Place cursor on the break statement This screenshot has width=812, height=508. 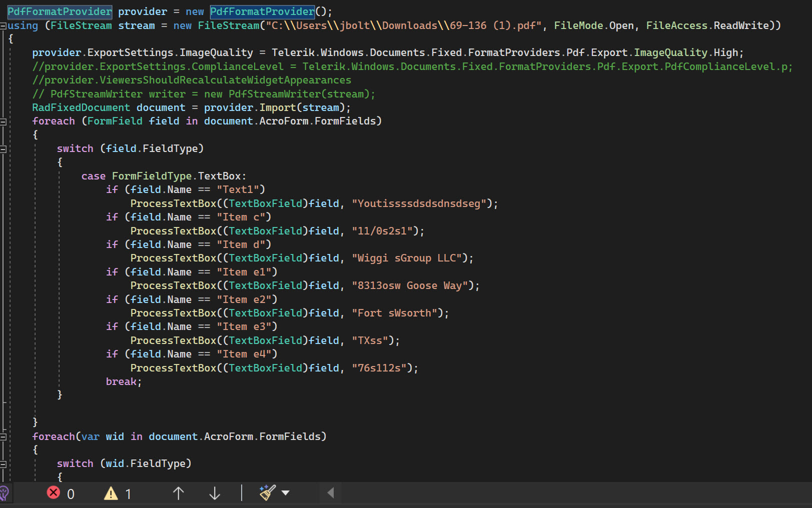[122, 381]
